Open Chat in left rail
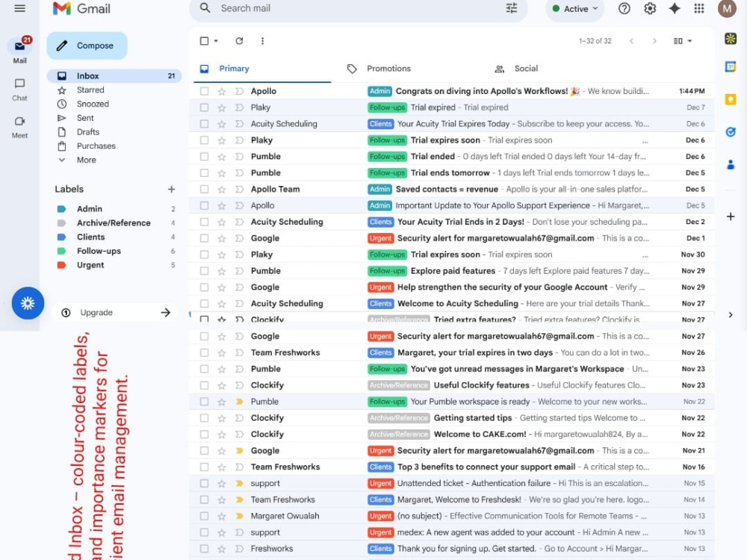This screenshot has height=560, width=747. [19, 90]
